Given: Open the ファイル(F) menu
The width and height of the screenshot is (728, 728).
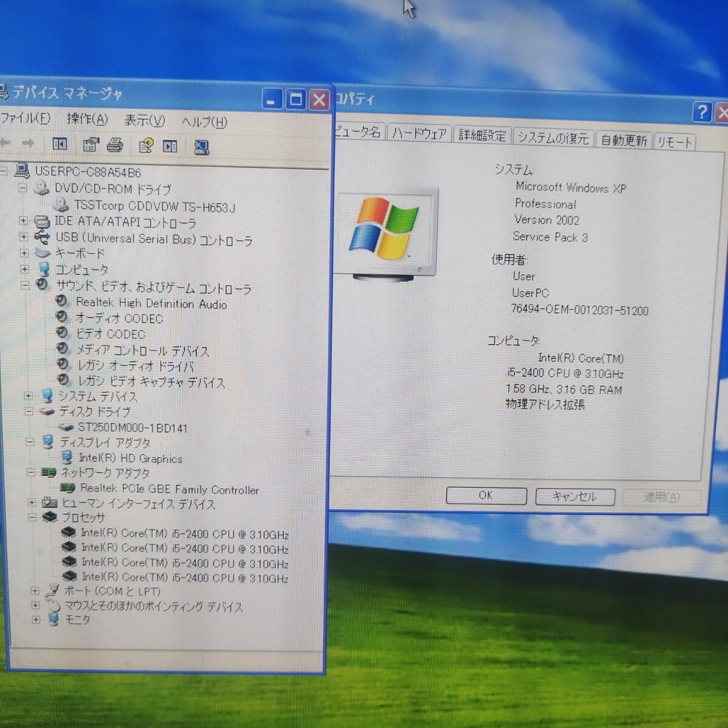Looking at the screenshot, I should pos(25,118).
